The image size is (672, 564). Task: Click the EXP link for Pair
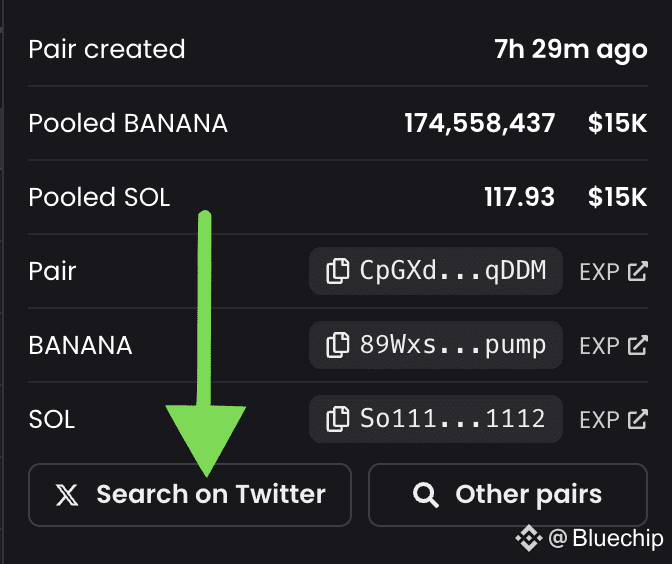coord(613,271)
